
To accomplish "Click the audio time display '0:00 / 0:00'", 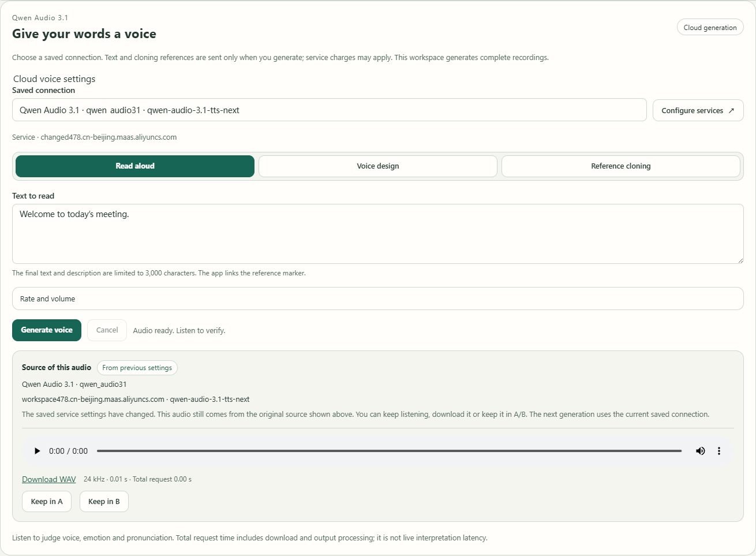I will click(x=68, y=451).
